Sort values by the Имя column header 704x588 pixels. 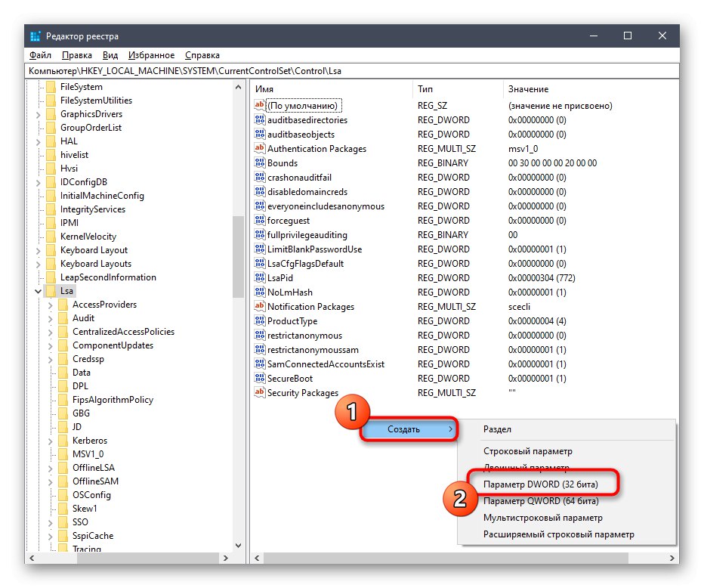(x=332, y=89)
